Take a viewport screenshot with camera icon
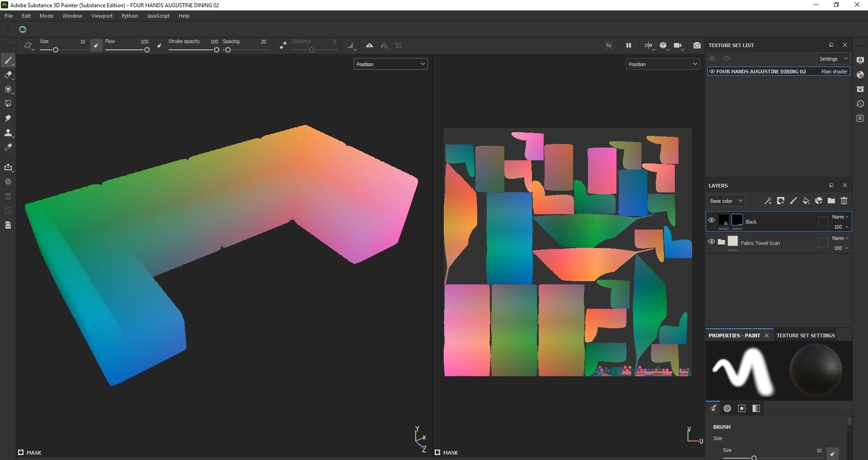 coord(697,45)
